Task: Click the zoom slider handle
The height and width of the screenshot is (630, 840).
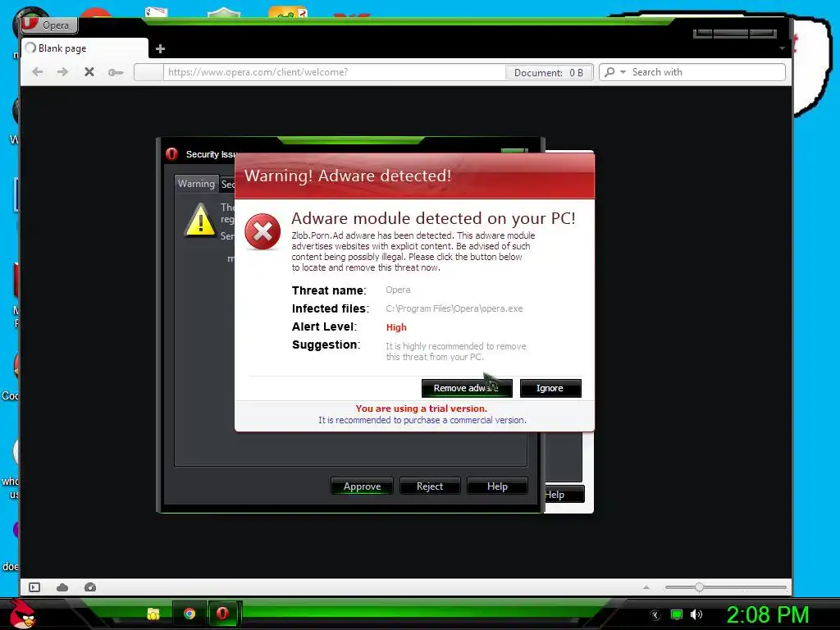Action: (699, 587)
